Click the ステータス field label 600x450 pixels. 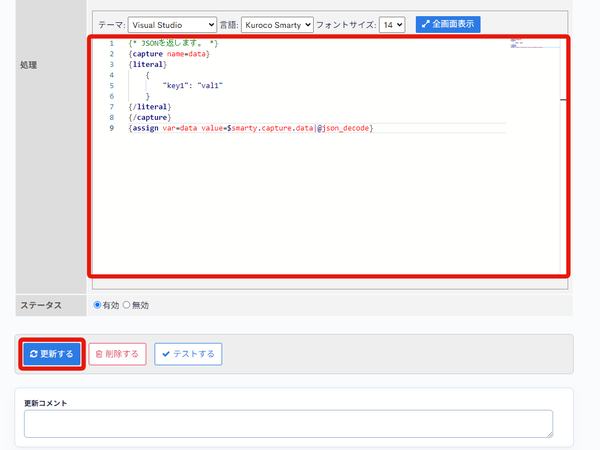41,305
